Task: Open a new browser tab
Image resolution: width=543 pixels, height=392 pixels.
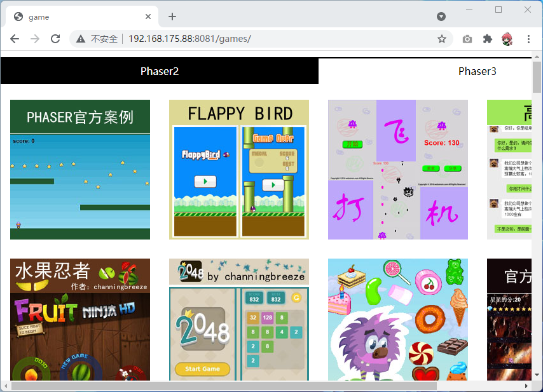Action: [172, 17]
